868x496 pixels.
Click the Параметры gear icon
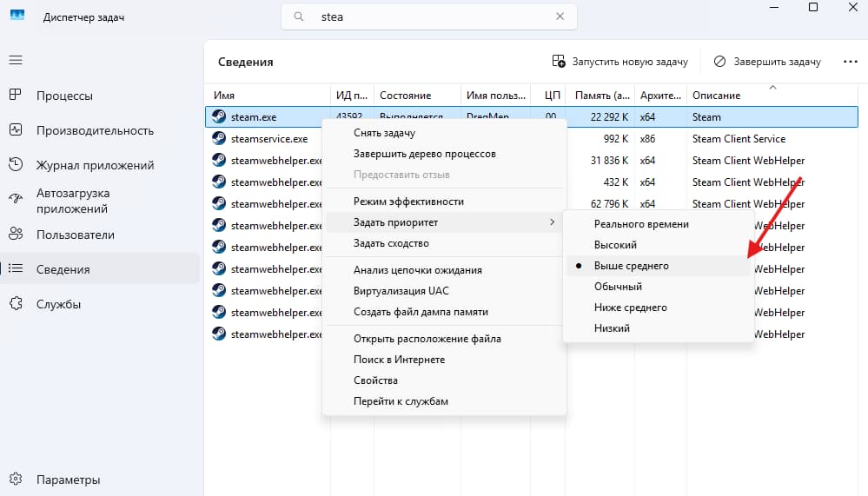(16, 479)
